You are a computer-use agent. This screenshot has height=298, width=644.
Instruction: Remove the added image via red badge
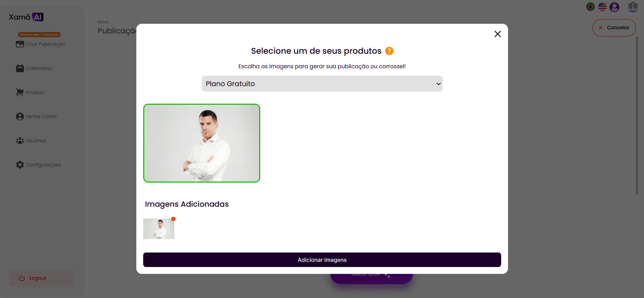pyautogui.click(x=173, y=219)
